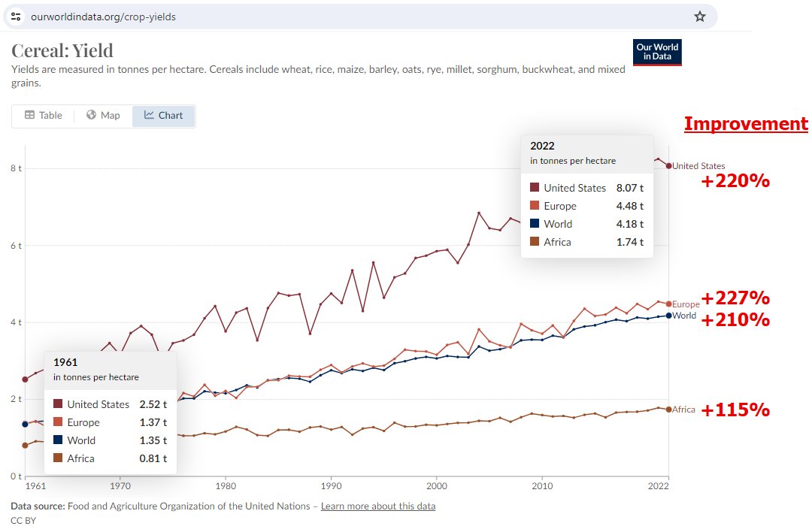Select United States line end label
812x526 pixels.
698,166
